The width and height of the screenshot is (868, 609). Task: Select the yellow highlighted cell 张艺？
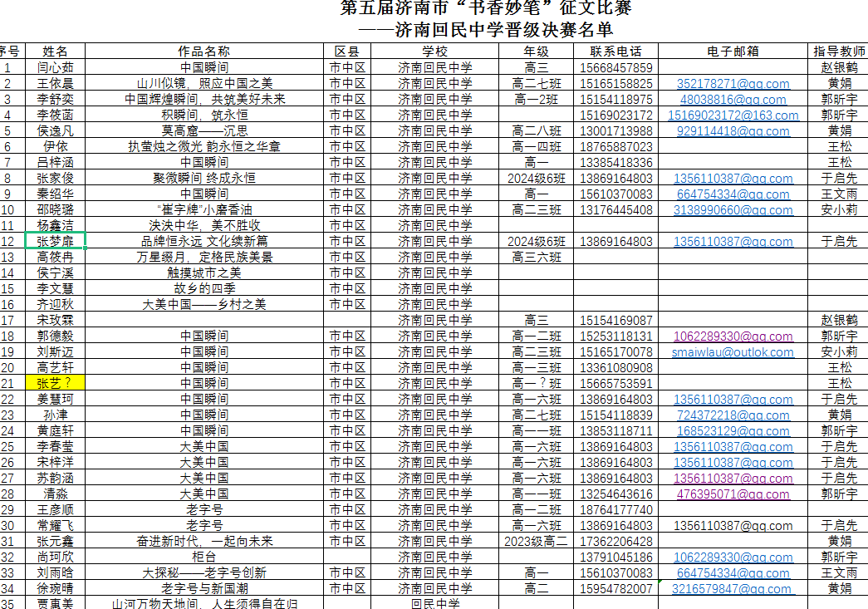click(x=56, y=384)
